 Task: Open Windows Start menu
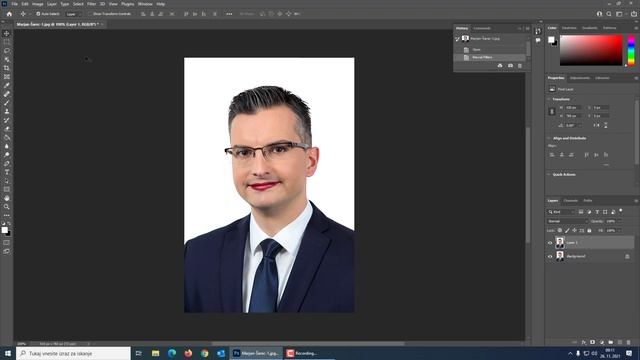[x=8, y=353]
